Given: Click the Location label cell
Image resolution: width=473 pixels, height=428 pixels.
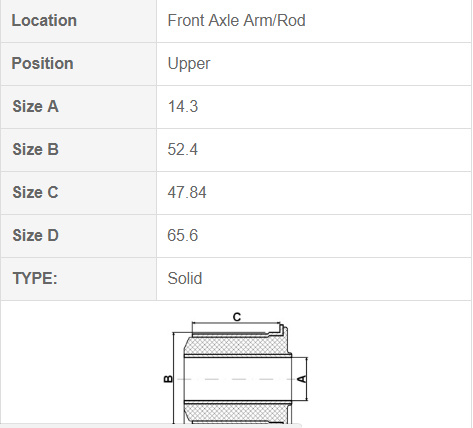Looking at the screenshot, I should point(79,21).
